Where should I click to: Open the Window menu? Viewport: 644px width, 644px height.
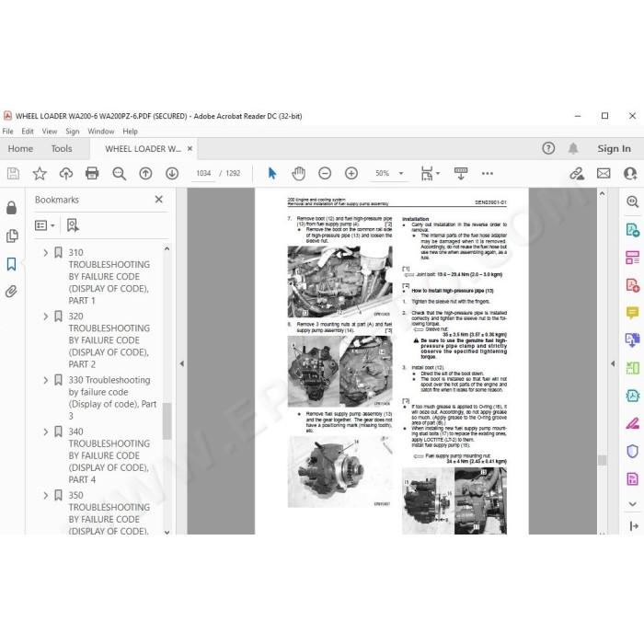click(x=100, y=132)
